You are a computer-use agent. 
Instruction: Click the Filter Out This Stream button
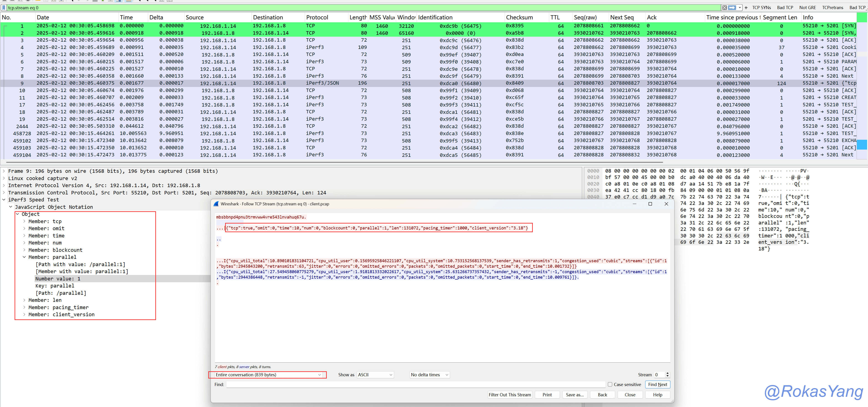509,394
